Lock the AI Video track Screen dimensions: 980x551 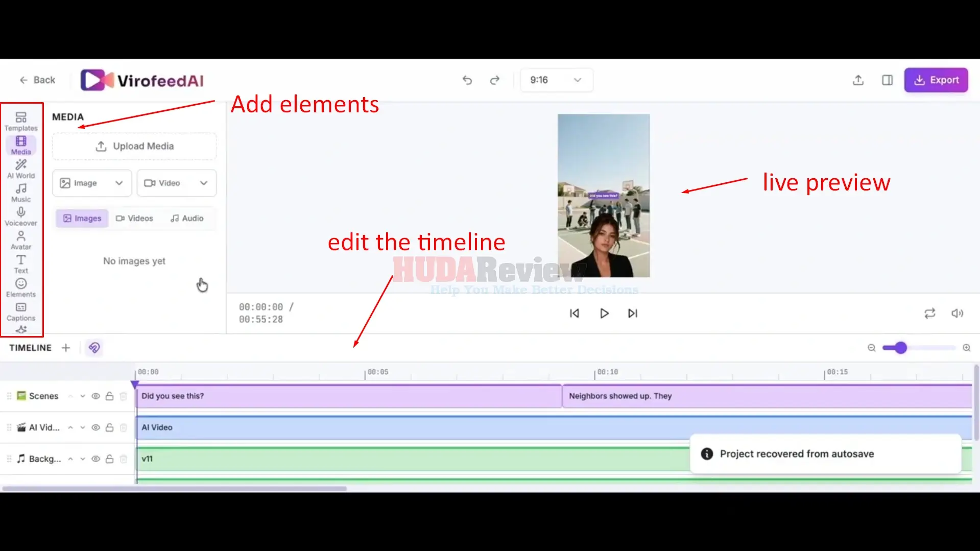[x=109, y=427]
